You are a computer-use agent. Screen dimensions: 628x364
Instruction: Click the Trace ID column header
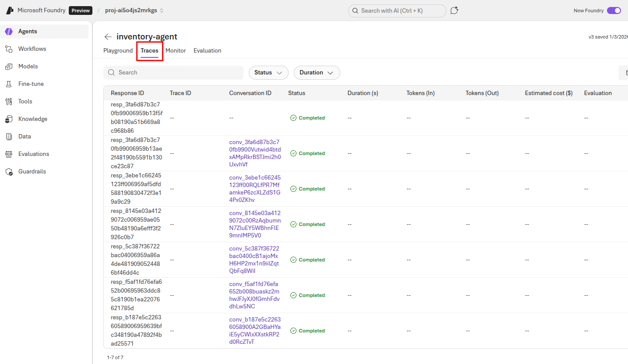(180, 93)
